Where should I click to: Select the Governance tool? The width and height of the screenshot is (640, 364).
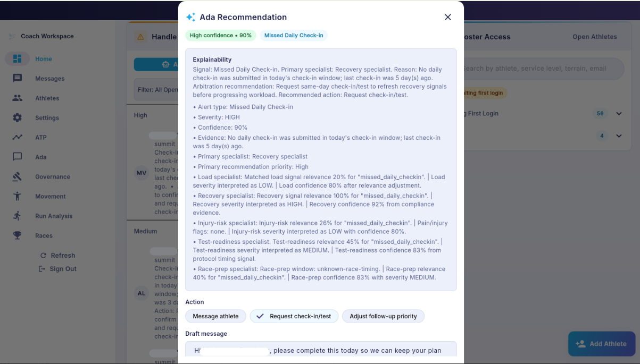tap(53, 176)
